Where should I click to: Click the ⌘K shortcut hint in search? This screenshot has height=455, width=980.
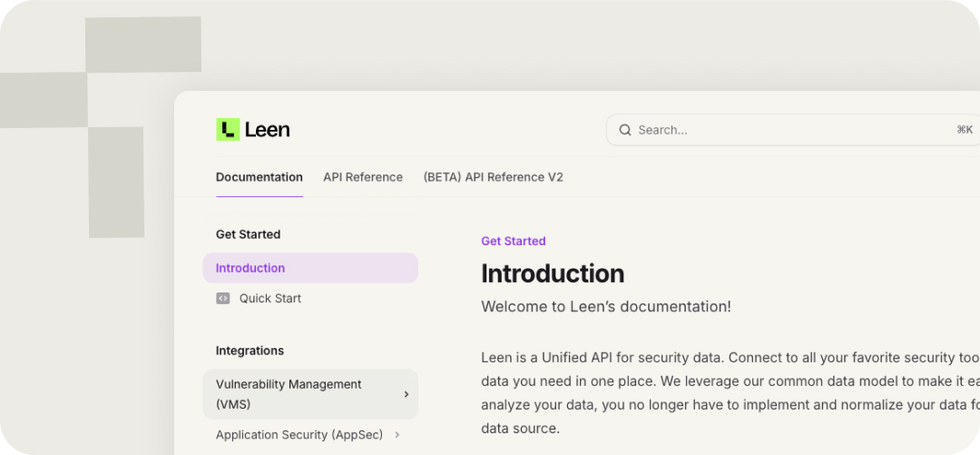click(x=965, y=130)
